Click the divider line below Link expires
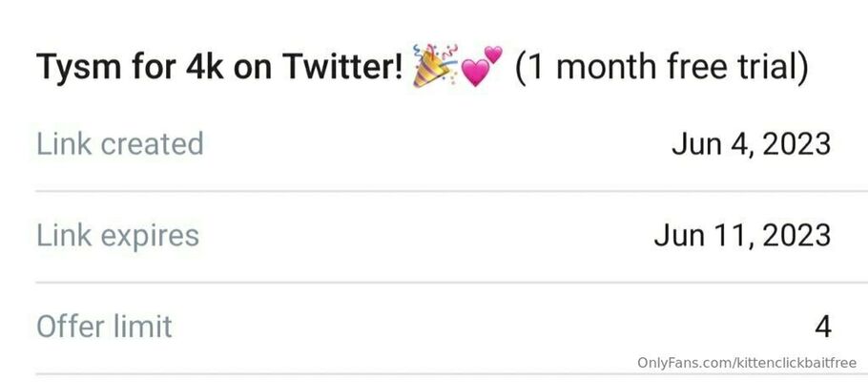Image resolution: width=868 pixels, height=382 pixels. point(452,283)
